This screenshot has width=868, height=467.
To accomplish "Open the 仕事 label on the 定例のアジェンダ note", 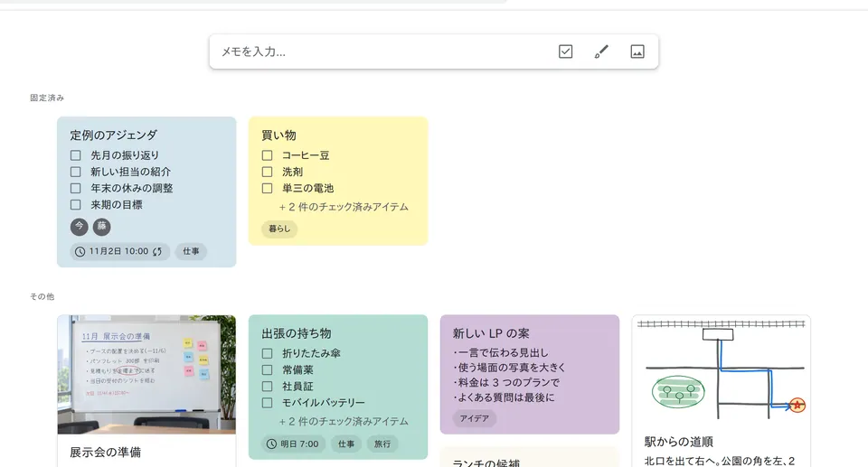I will (191, 251).
